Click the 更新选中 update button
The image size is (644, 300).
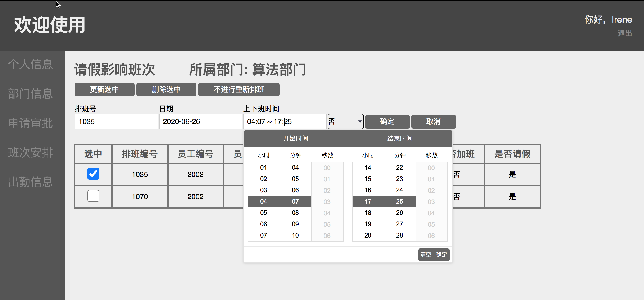(104, 89)
